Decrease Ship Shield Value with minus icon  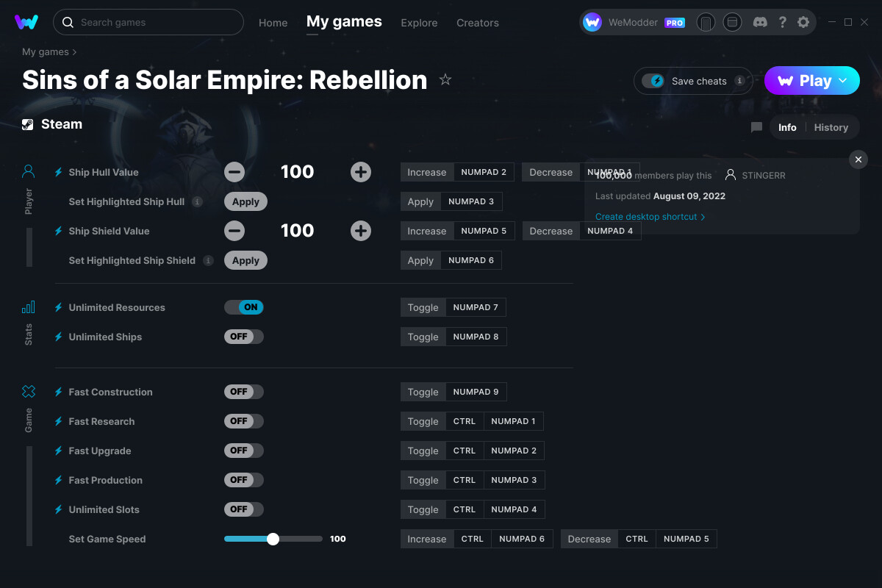(234, 231)
